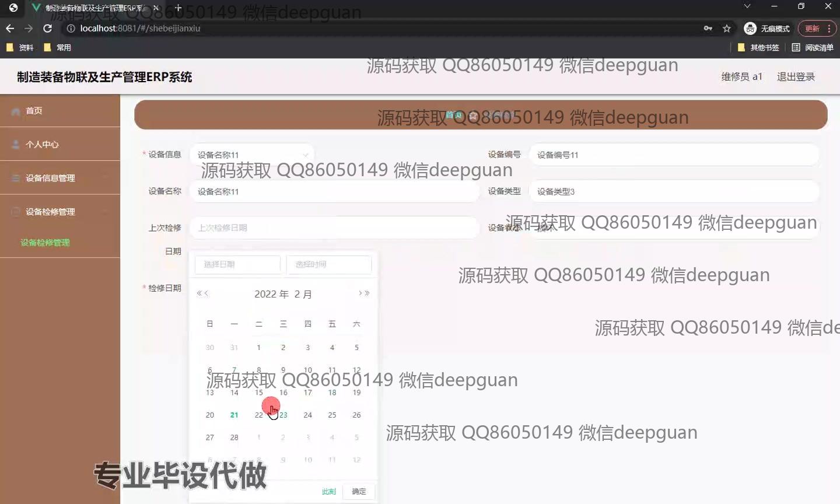Open the password key icon
This screenshot has width=840, height=504.
pos(708,28)
